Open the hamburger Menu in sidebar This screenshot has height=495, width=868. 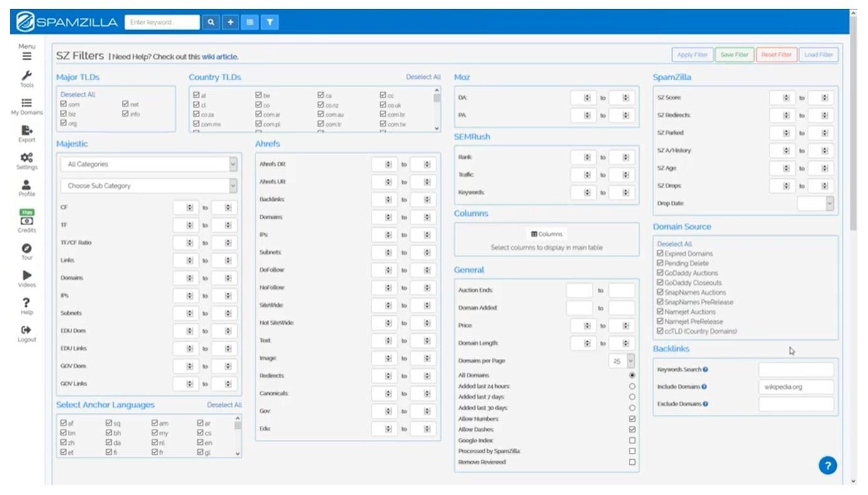click(x=27, y=55)
